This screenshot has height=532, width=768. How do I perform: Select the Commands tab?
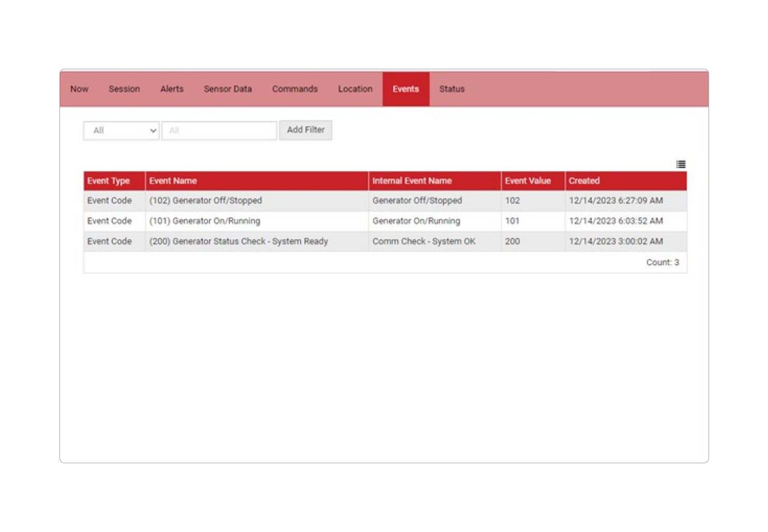point(294,88)
